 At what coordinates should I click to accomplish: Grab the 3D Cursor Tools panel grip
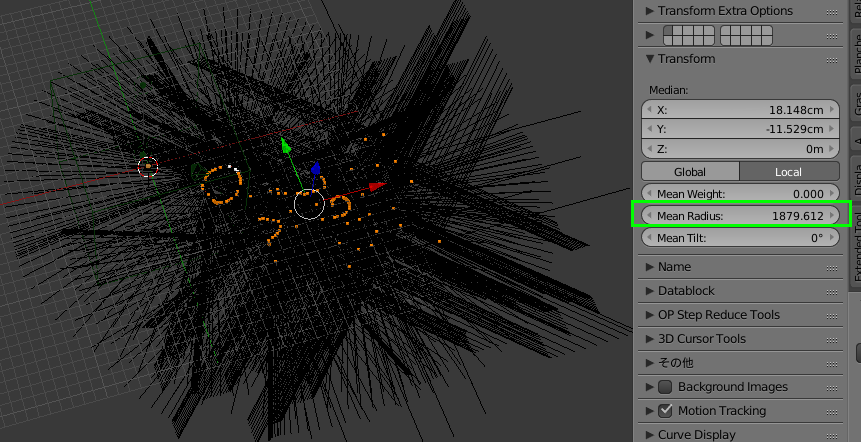(x=831, y=340)
